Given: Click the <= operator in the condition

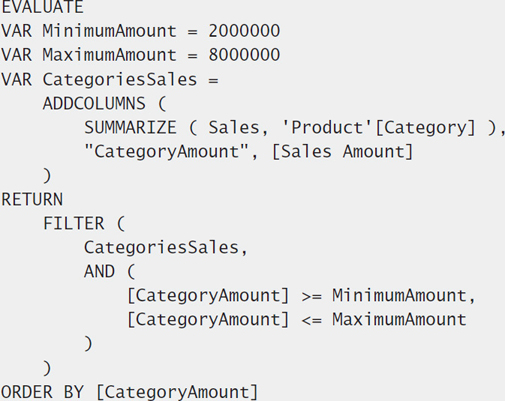Looking at the screenshot, I should point(311,320).
